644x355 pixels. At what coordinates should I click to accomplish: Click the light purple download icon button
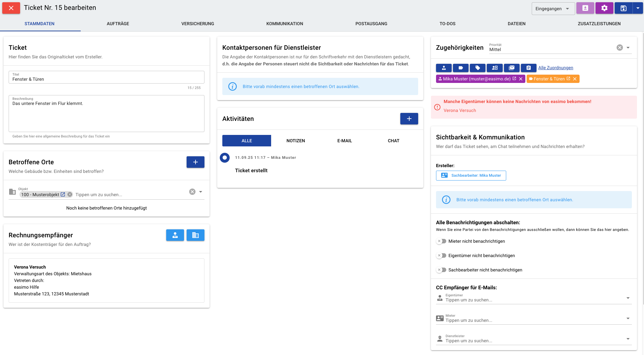585,8
